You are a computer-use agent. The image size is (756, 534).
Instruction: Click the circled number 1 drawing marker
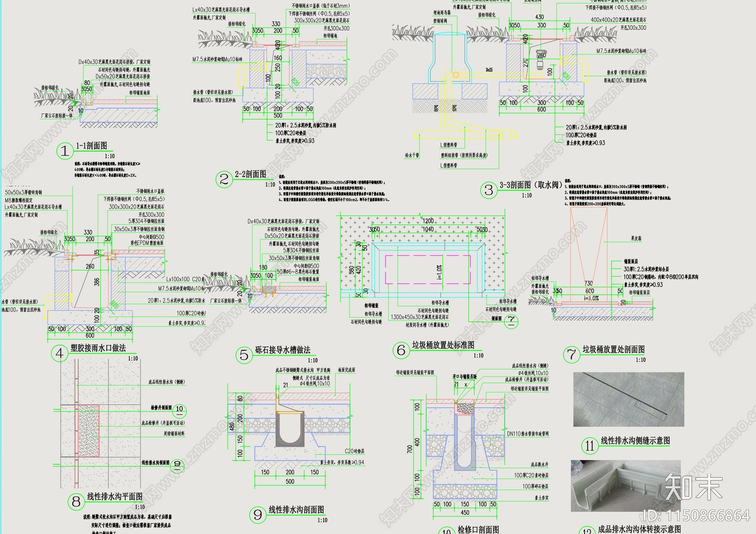click(65, 151)
